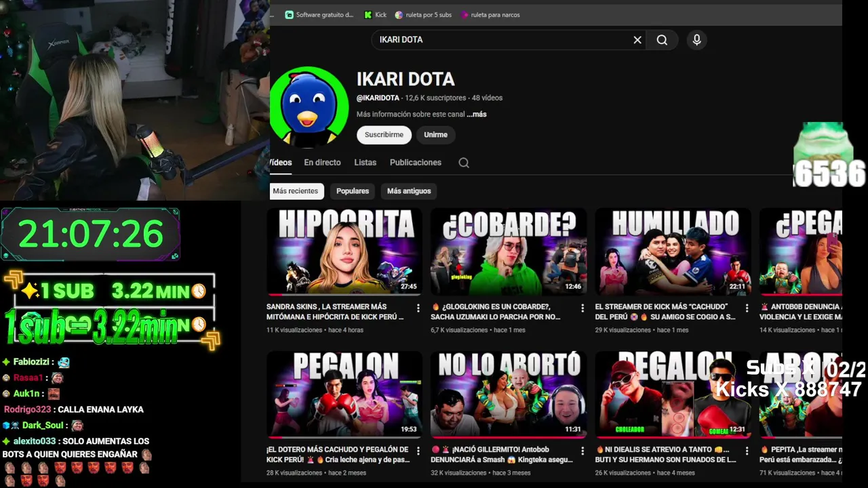Select Más recientes filter chip
This screenshot has width=868, height=488.
coord(296,191)
